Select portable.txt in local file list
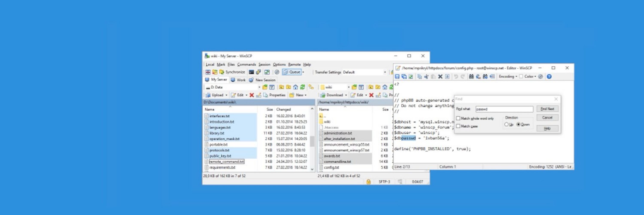Viewport: 644px width, 215px height. pos(219,145)
